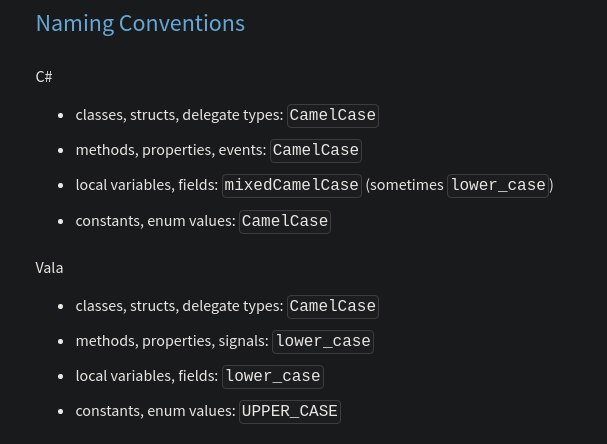Screen dimensions: 607x444
Task: Click CamelCase code for Vala classes
Action: click(333, 307)
